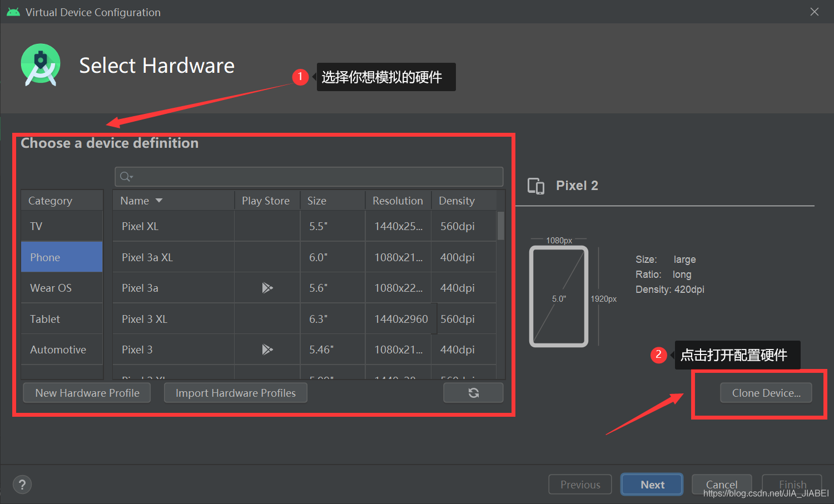This screenshot has height=504, width=834.
Task: Click the Category column header
Action: coord(62,201)
